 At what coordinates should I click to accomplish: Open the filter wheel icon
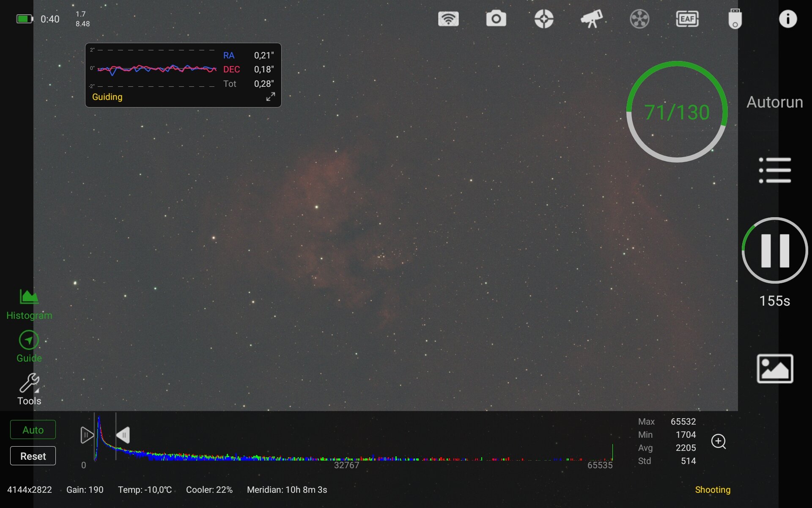[x=639, y=19]
